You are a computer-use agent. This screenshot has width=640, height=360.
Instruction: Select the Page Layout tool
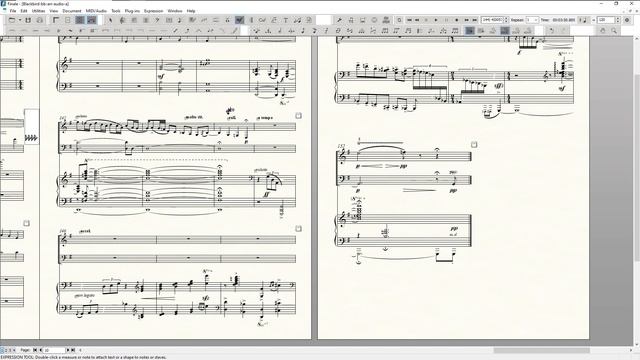[309, 20]
